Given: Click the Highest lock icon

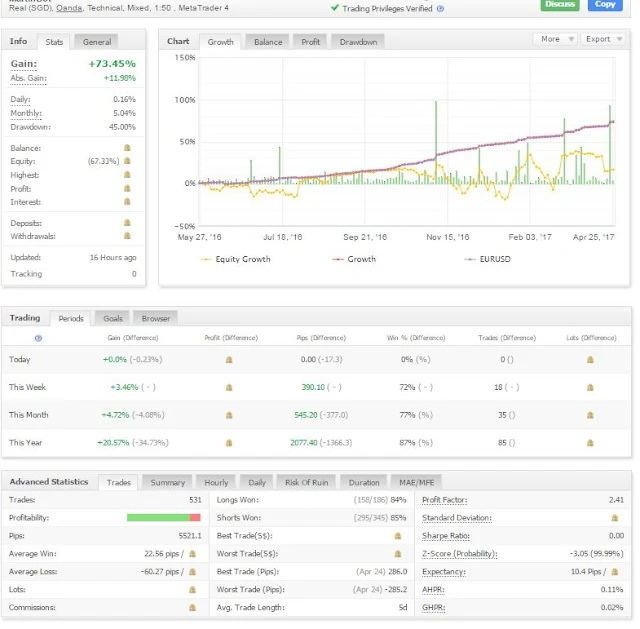Looking at the screenshot, I should 127,174.
